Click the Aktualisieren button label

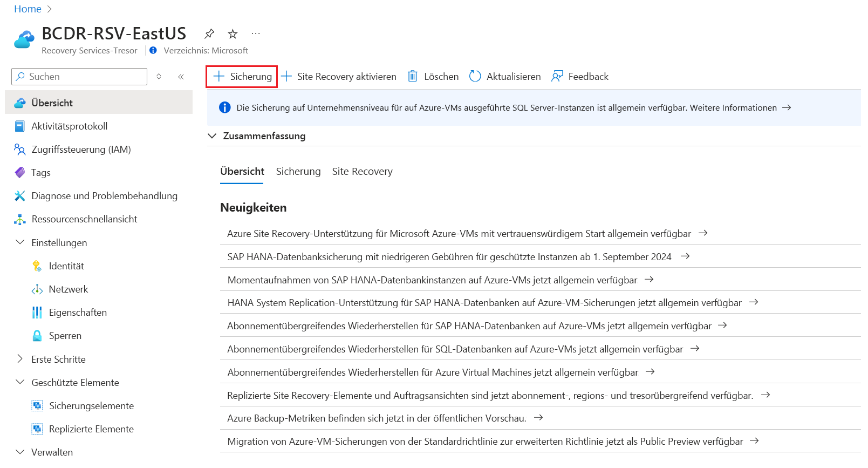tap(514, 77)
